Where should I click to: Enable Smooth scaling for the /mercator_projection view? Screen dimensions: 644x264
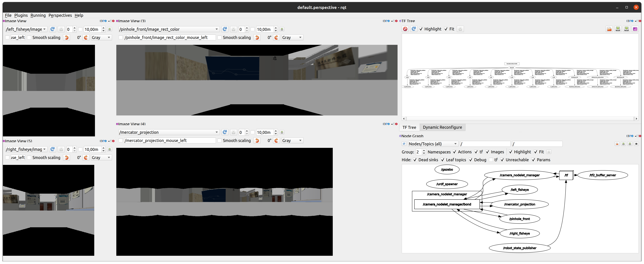(x=220, y=140)
